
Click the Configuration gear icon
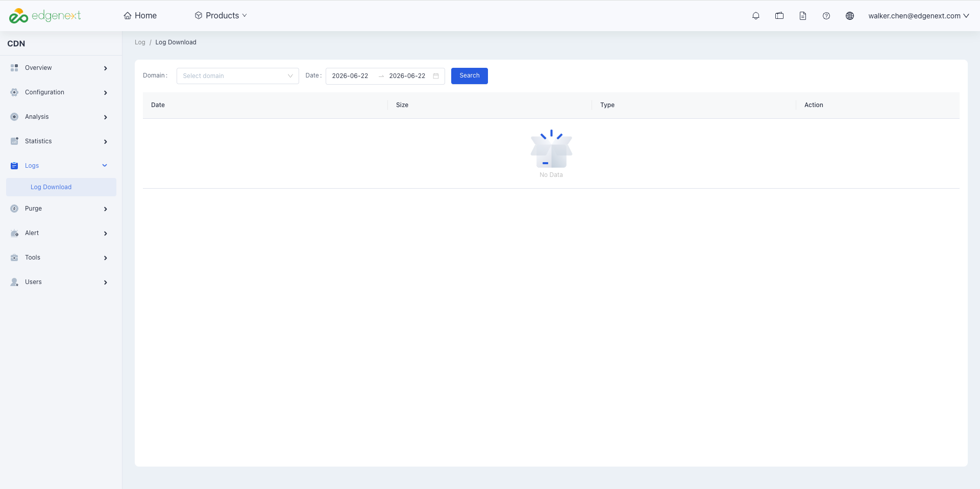tap(14, 92)
